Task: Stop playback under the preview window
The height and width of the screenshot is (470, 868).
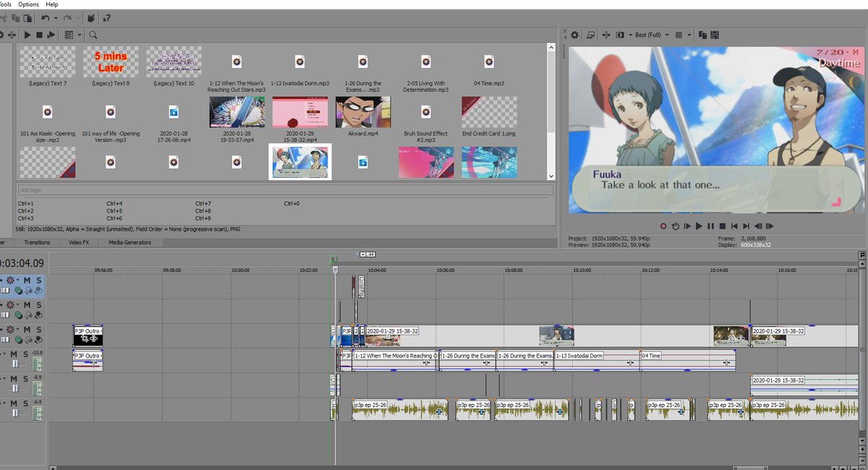Action: click(x=723, y=226)
